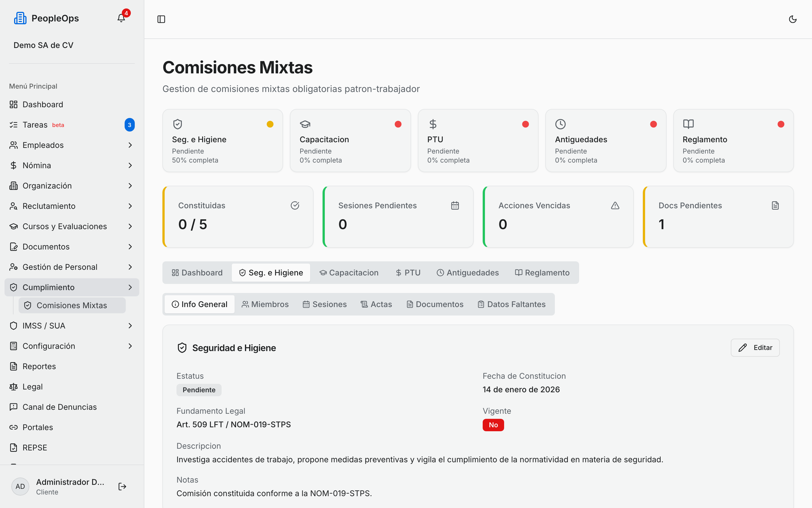Click the red status dot on Capacitacion card
Screen dimensions: 812x508
pos(398,124)
